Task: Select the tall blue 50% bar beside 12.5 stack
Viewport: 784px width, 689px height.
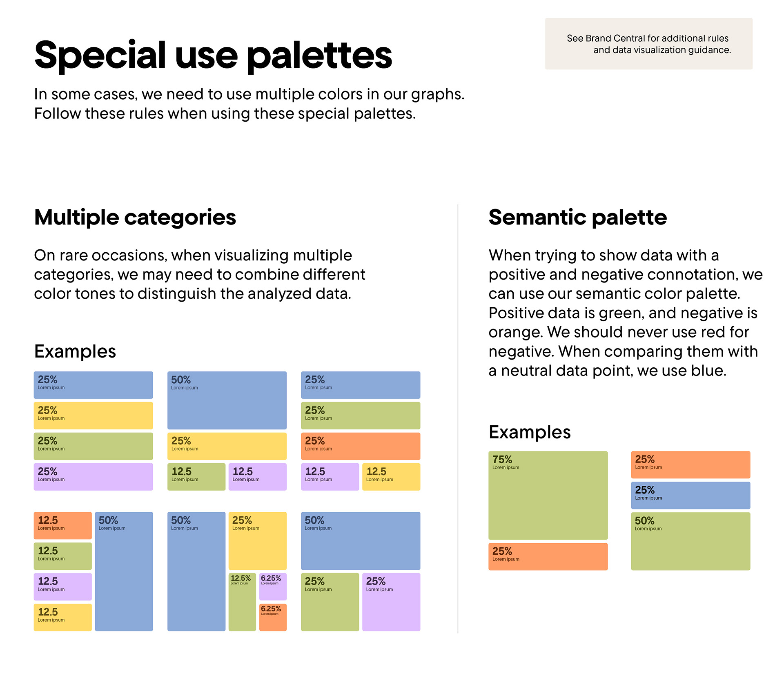Action: [x=124, y=571]
